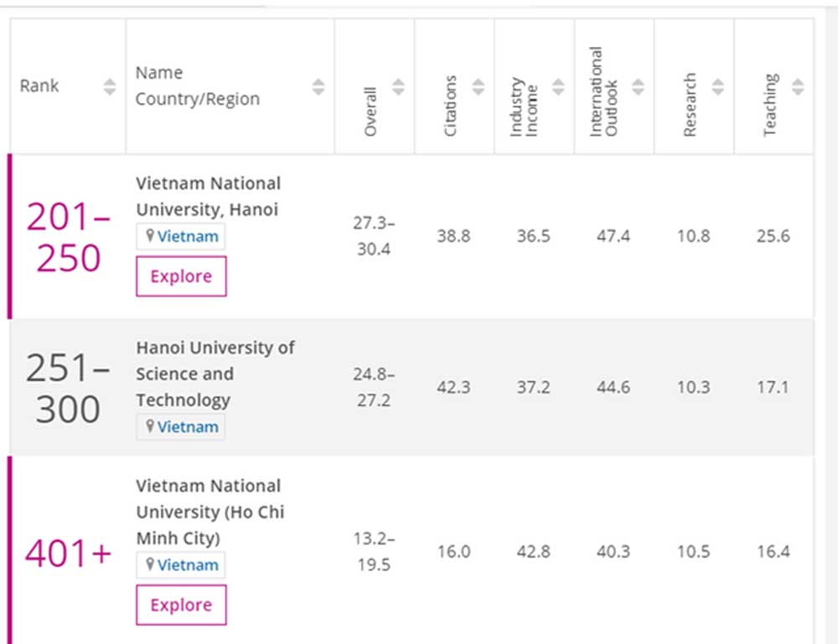Sort by Industry Income arrows
The image size is (838, 644).
(x=558, y=86)
